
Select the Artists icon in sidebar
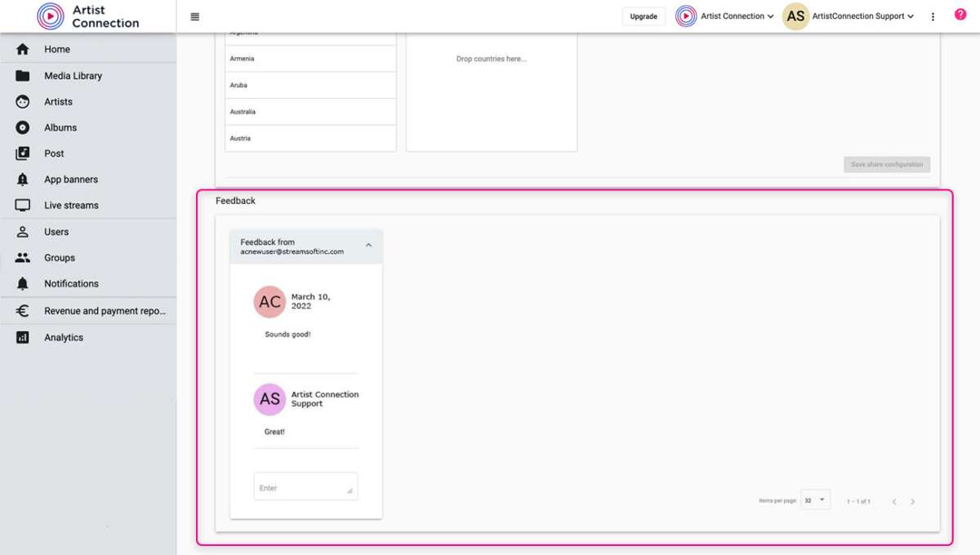[22, 101]
